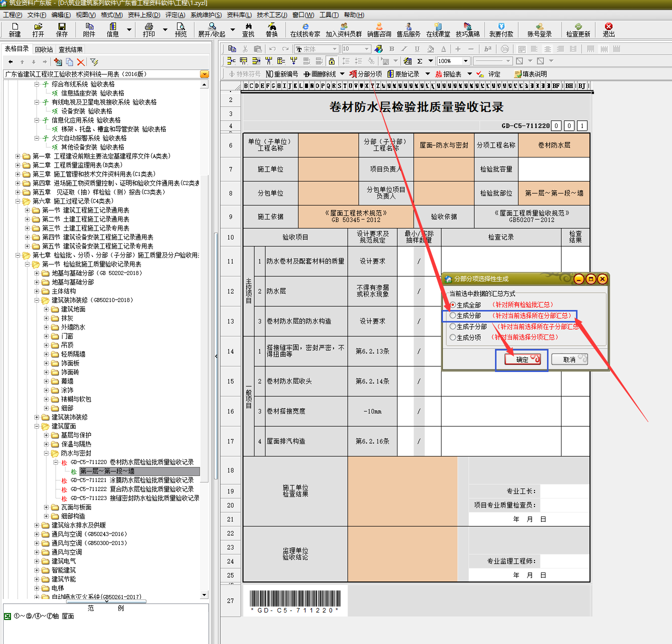Click the 预览 preview toolbar icon
The image size is (672, 644).
(180, 30)
